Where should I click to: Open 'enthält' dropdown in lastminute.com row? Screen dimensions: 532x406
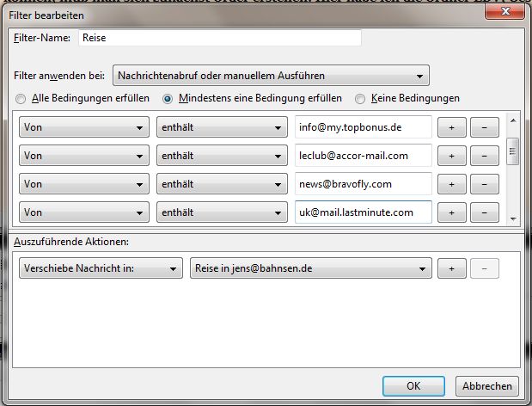[x=222, y=212]
